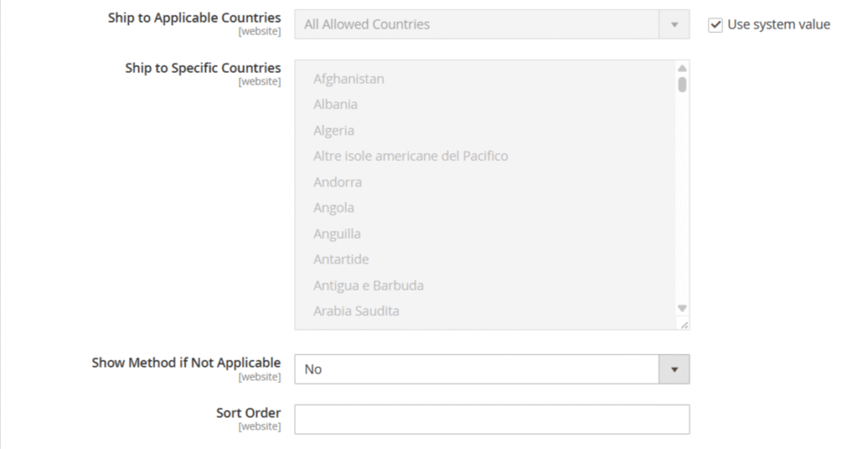Select Angola from the country list
This screenshot has width=868, height=449.
click(x=334, y=208)
